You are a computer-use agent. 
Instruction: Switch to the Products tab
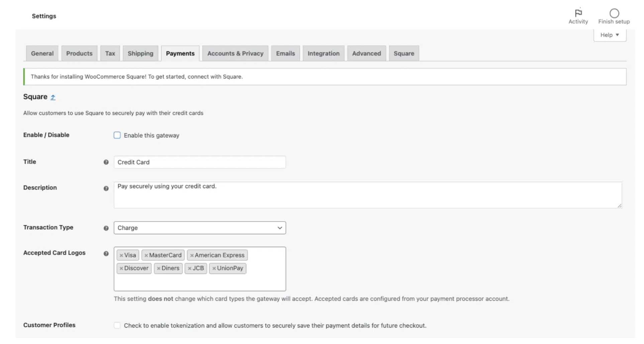click(80, 54)
